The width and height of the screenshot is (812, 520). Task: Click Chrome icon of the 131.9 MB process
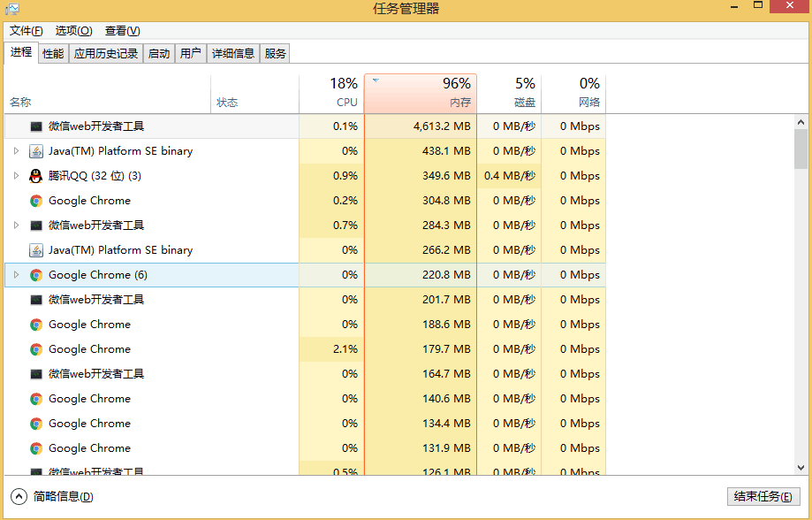pos(35,448)
